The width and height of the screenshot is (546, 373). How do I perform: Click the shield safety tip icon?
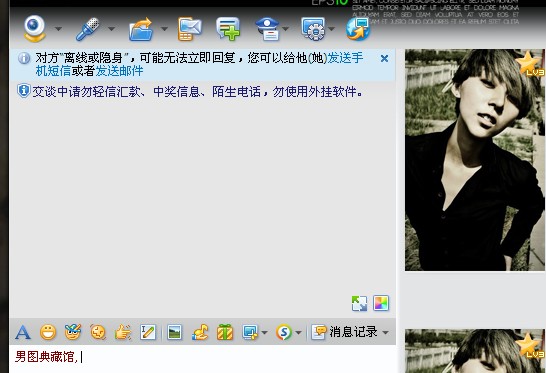point(24,91)
